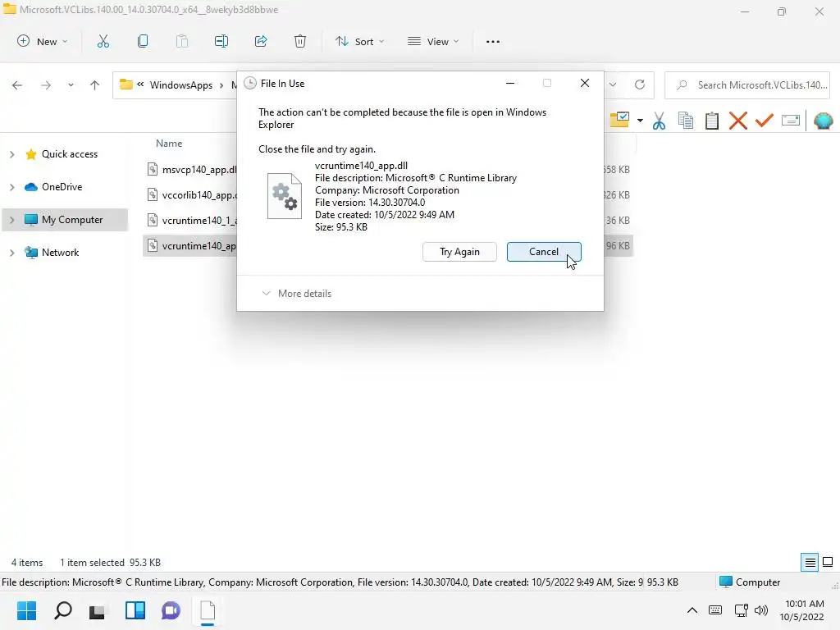
Task: Go up one folder level arrow
Action: (x=95, y=84)
